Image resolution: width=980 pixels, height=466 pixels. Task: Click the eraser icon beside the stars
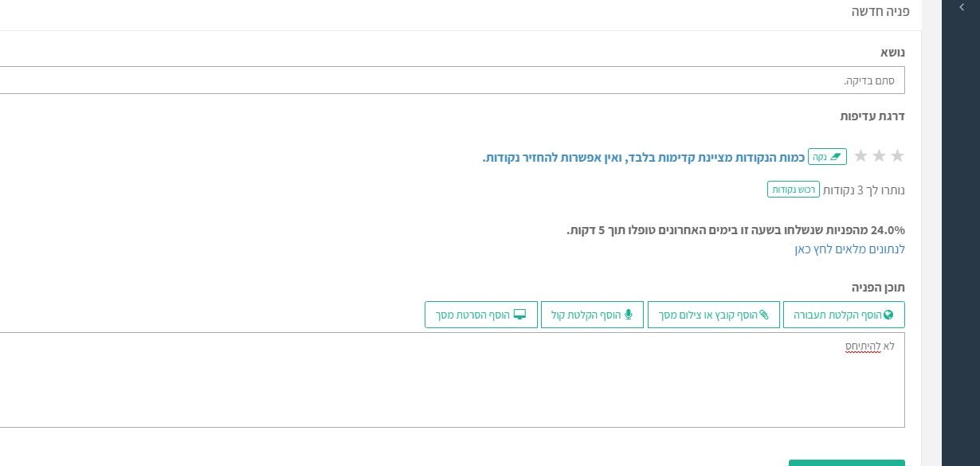coord(835,157)
